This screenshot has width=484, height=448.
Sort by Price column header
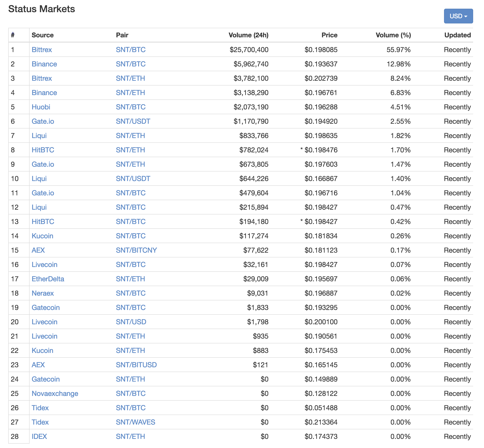pos(330,35)
